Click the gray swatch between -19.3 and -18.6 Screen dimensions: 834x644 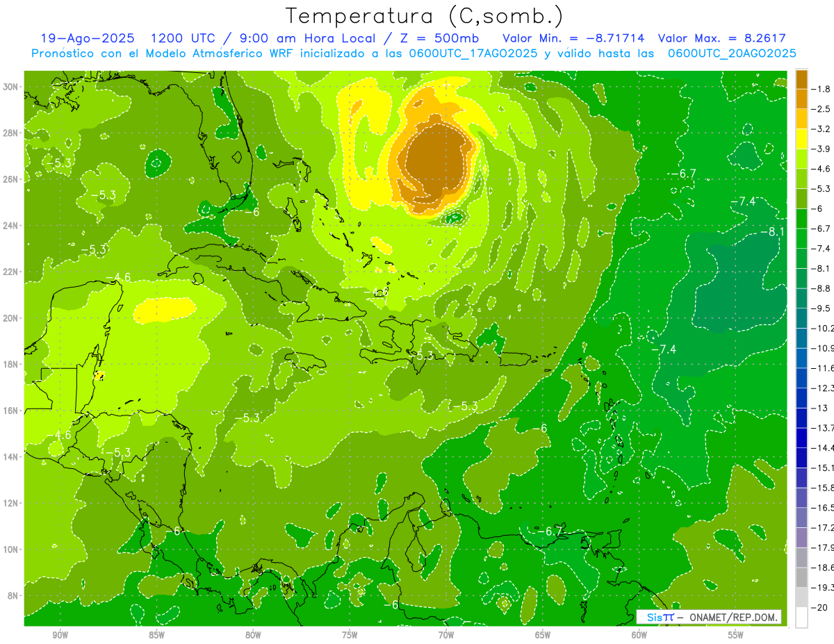coord(801,577)
